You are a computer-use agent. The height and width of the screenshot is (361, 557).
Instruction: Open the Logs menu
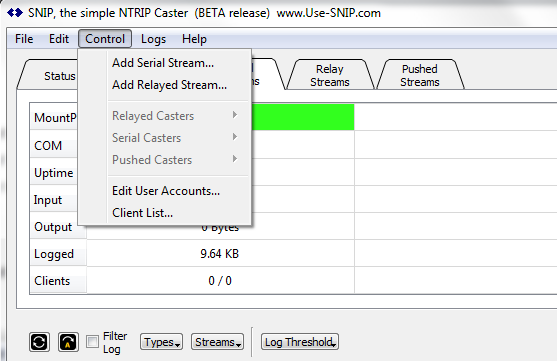153,39
